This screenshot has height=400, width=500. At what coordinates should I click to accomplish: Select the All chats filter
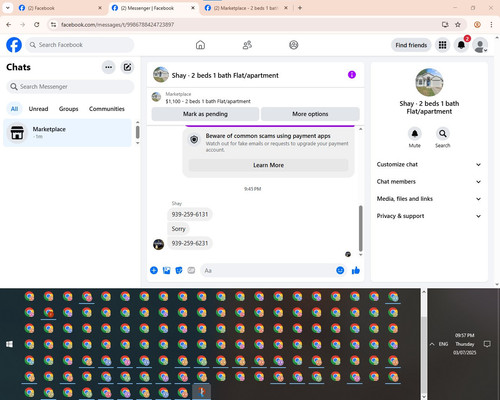pyautogui.click(x=14, y=109)
